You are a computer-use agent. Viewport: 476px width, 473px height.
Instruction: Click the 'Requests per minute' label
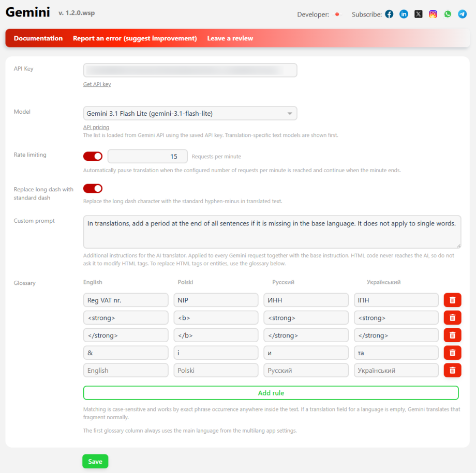pyautogui.click(x=216, y=157)
